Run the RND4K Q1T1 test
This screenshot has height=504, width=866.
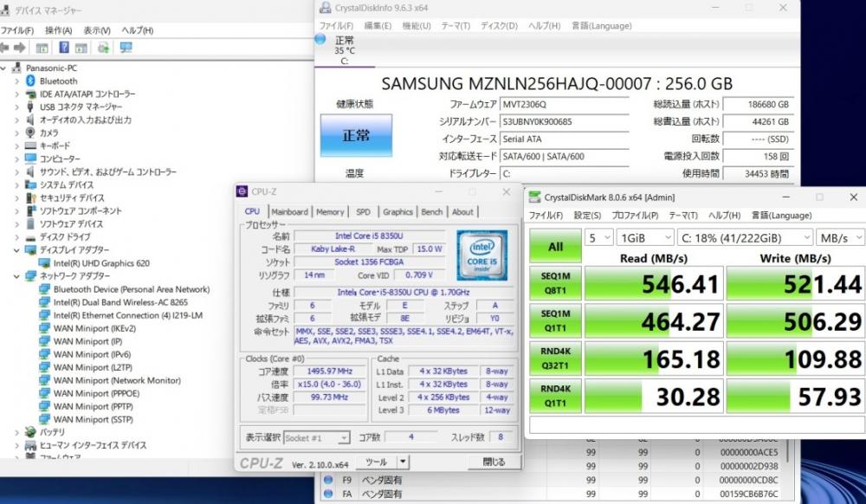(x=555, y=396)
